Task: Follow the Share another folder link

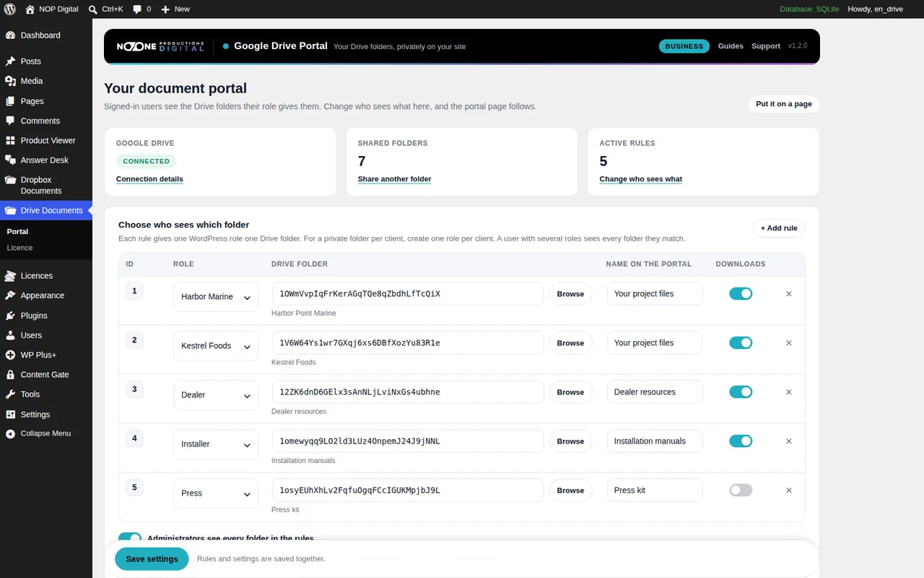Action: click(x=394, y=179)
